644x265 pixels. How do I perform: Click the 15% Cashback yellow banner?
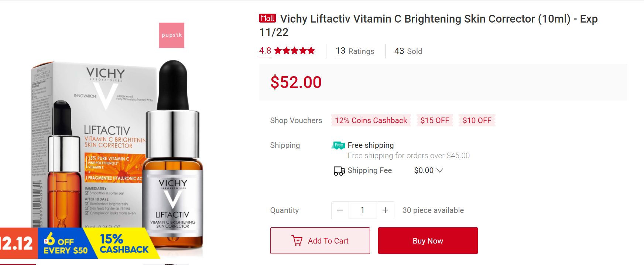(124, 244)
